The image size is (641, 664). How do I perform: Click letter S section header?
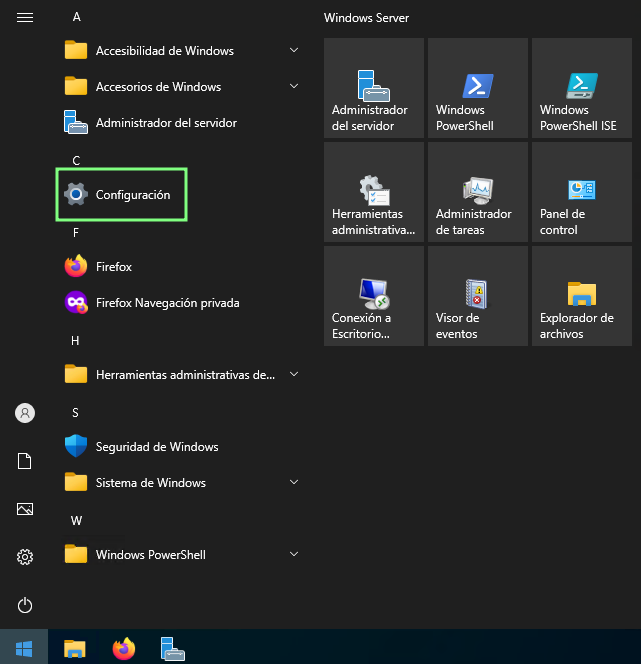(x=75, y=412)
